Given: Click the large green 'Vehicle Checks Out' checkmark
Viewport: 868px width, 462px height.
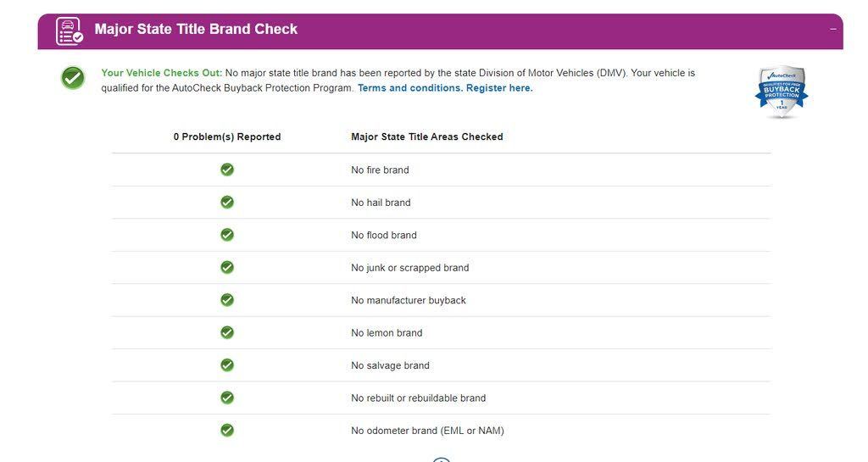Looking at the screenshot, I should click(x=73, y=79).
